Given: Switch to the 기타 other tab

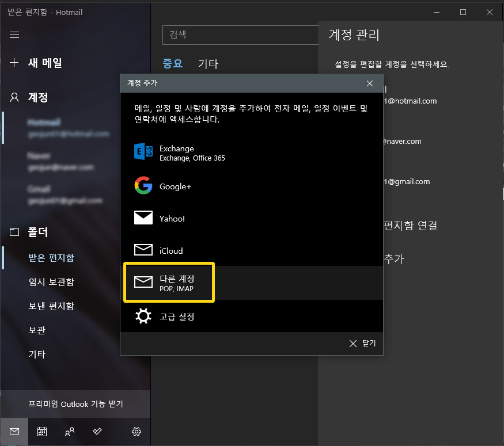Looking at the screenshot, I should 208,63.
